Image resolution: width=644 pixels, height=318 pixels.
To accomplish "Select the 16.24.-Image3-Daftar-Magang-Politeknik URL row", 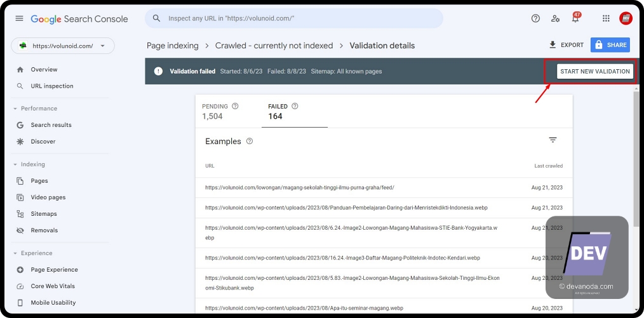I will [x=384, y=258].
